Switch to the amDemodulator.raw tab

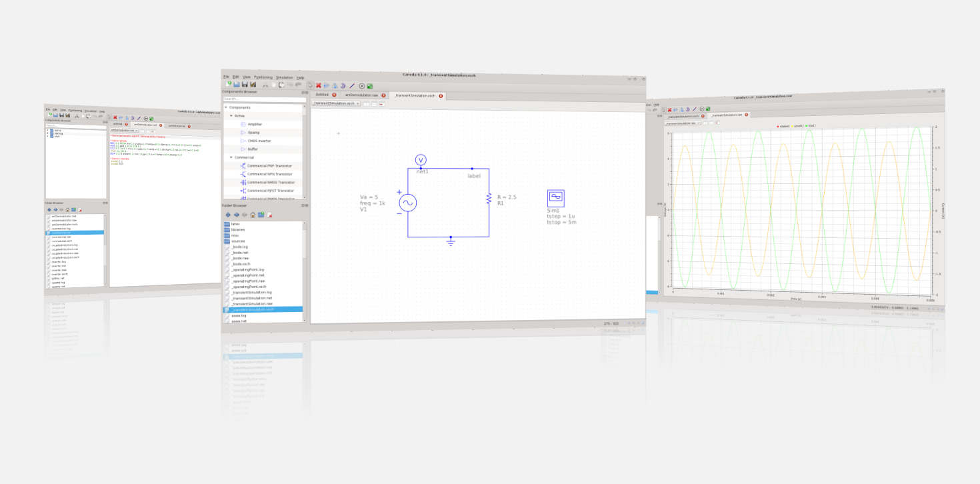[360, 95]
